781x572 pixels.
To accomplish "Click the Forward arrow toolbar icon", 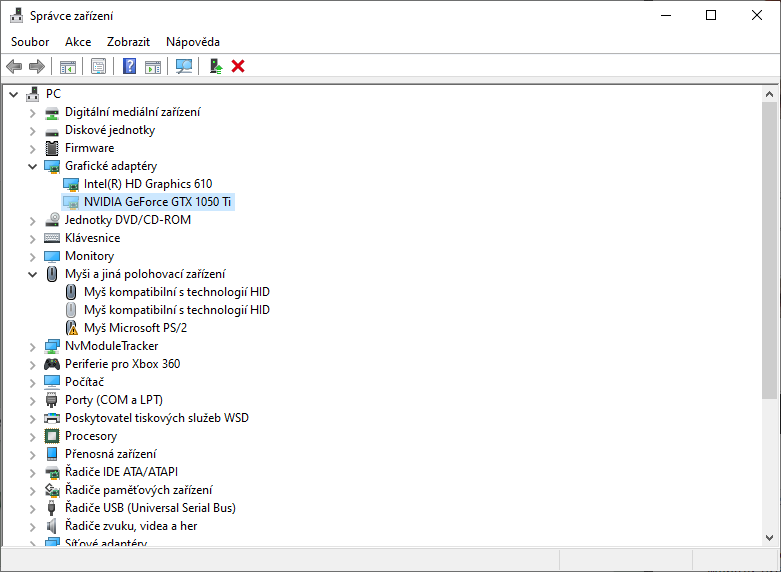I will (37, 66).
